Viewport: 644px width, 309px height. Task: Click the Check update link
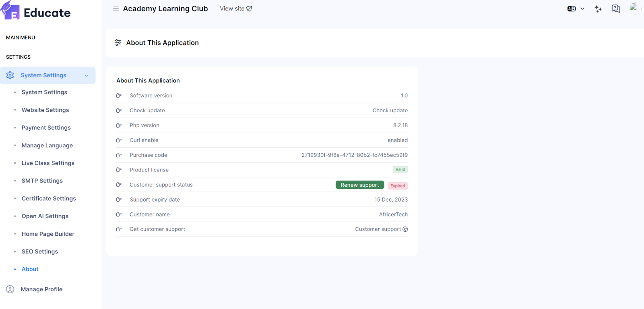390,110
